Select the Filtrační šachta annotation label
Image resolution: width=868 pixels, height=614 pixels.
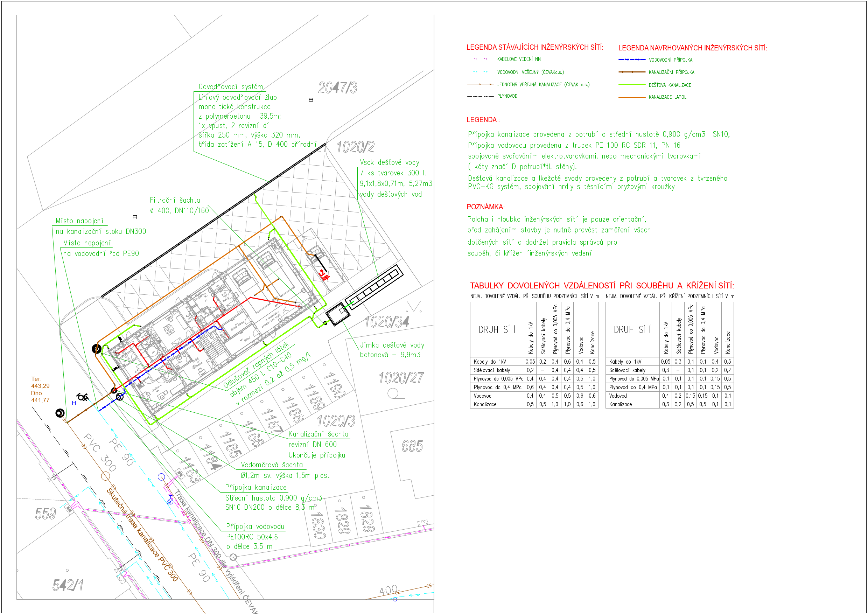point(175,200)
